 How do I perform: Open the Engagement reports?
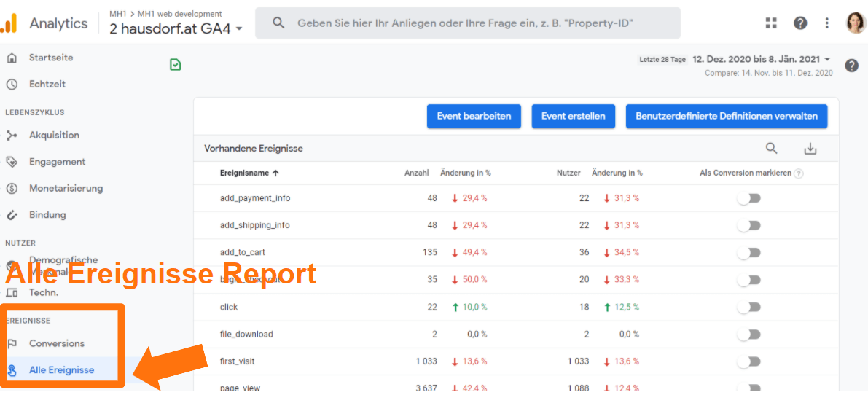[x=57, y=162]
